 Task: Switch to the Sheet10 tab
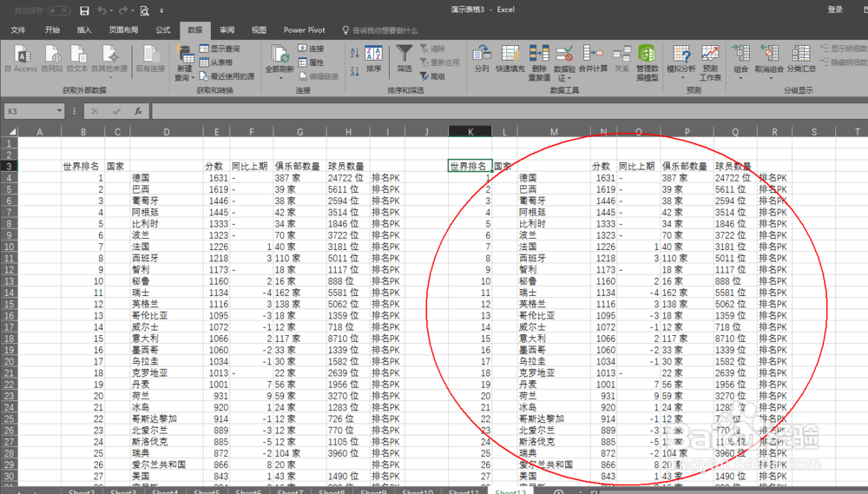point(418,491)
